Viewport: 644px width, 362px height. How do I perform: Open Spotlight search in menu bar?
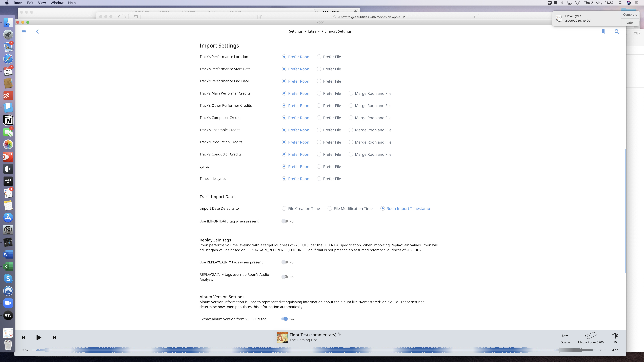pyautogui.click(x=620, y=3)
